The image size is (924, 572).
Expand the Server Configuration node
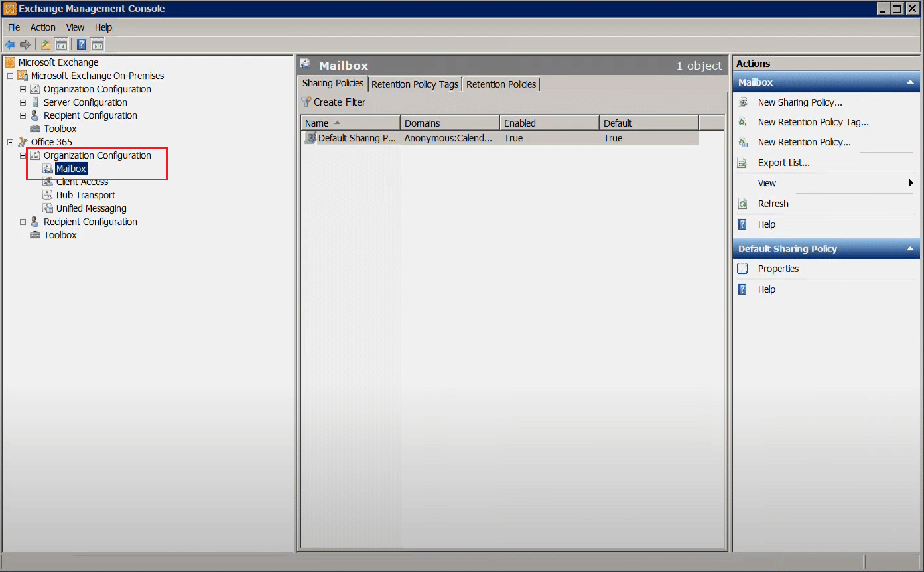[23, 102]
